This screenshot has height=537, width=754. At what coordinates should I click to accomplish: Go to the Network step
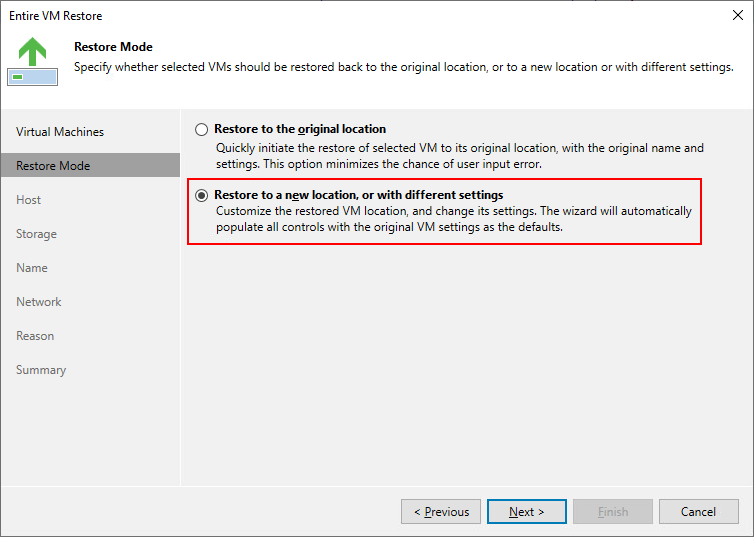(x=39, y=302)
